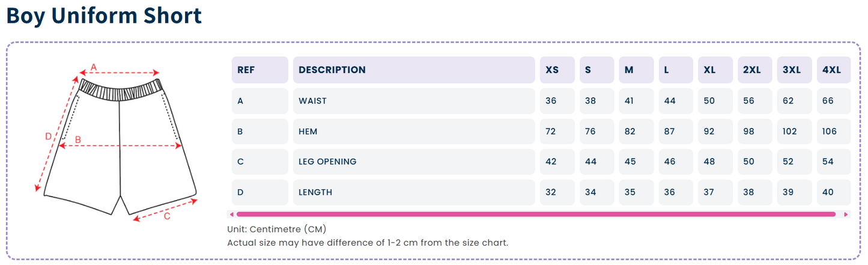This screenshot has width=868, height=265.
Task: Click the Unit: Centimetre (CM) note
Action: pyautogui.click(x=277, y=230)
